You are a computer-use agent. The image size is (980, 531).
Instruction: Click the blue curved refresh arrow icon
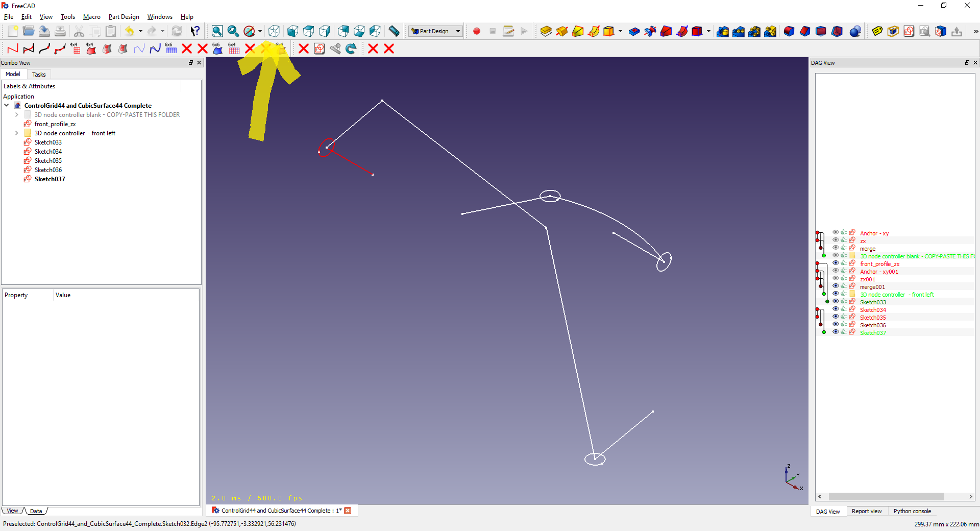[351, 49]
